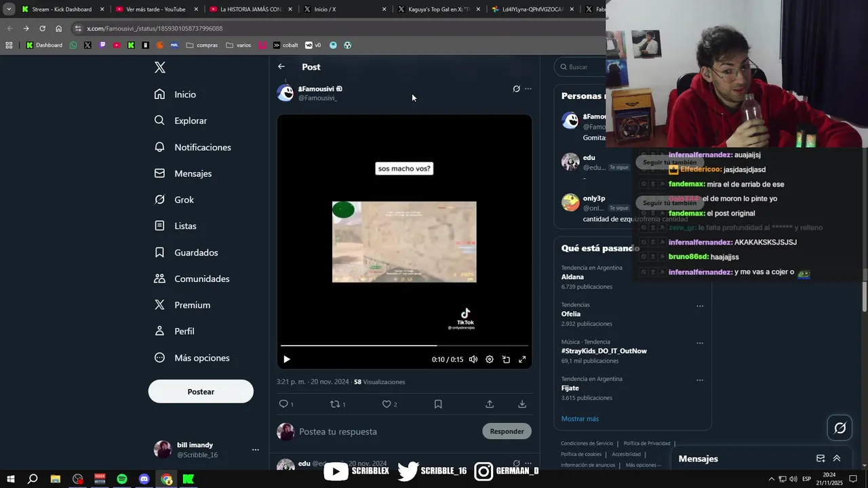Go to Inicio in X sidebar

tap(176, 94)
